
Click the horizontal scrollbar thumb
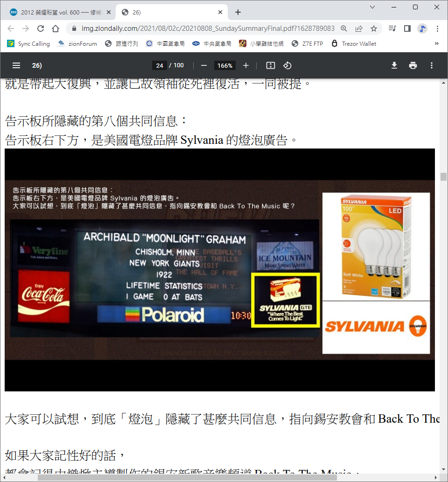187,478
